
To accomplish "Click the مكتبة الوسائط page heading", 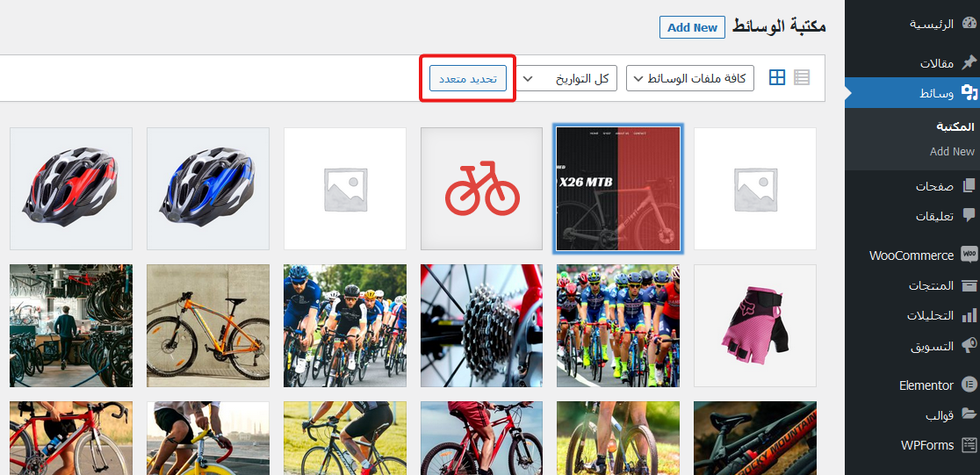I will pyautogui.click(x=780, y=27).
